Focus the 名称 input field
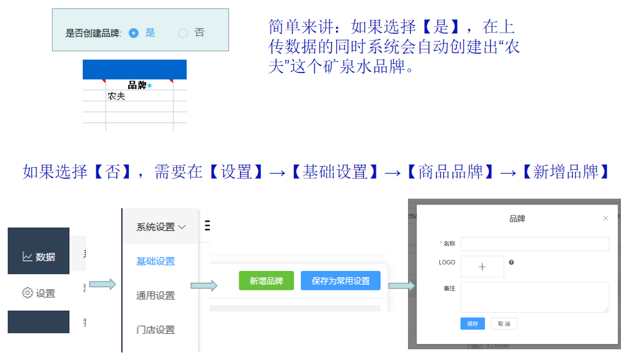 click(534, 244)
